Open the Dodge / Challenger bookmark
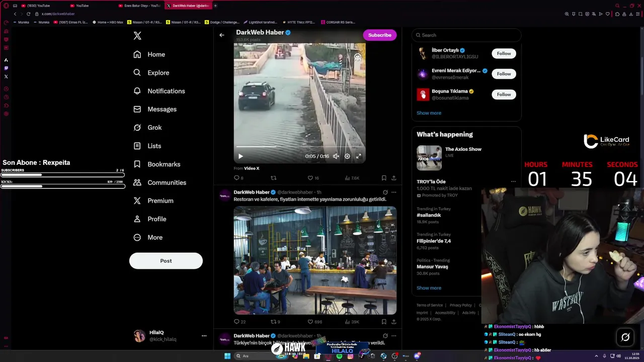Image resolution: width=644 pixels, height=362 pixels. click(222, 22)
